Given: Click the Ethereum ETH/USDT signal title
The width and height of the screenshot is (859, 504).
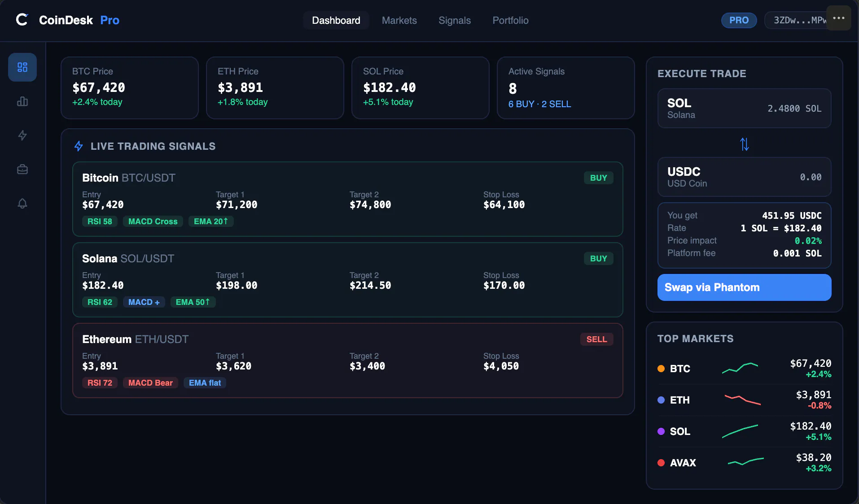Looking at the screenshot, I should click(136, 339).
